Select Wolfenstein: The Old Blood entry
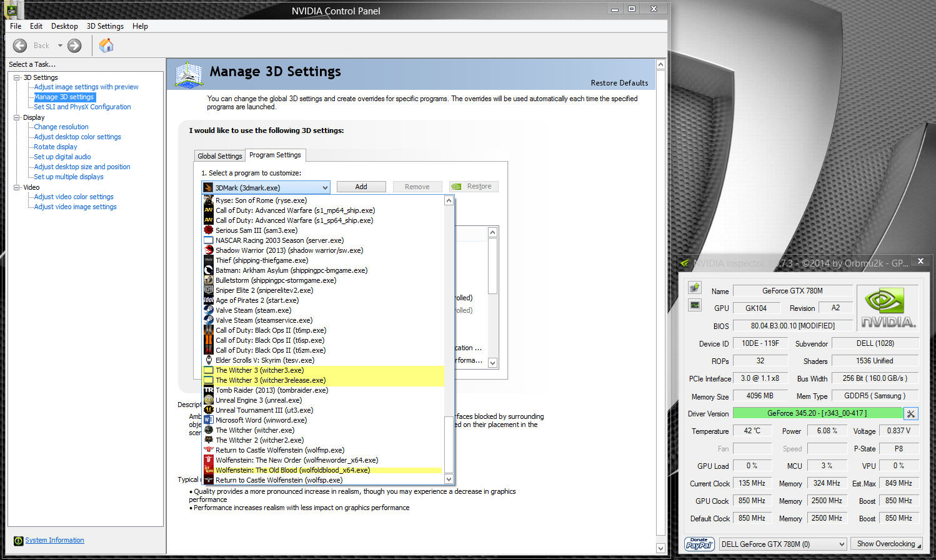The width and height of the screenshot is (936, 560). coord(323,470)
